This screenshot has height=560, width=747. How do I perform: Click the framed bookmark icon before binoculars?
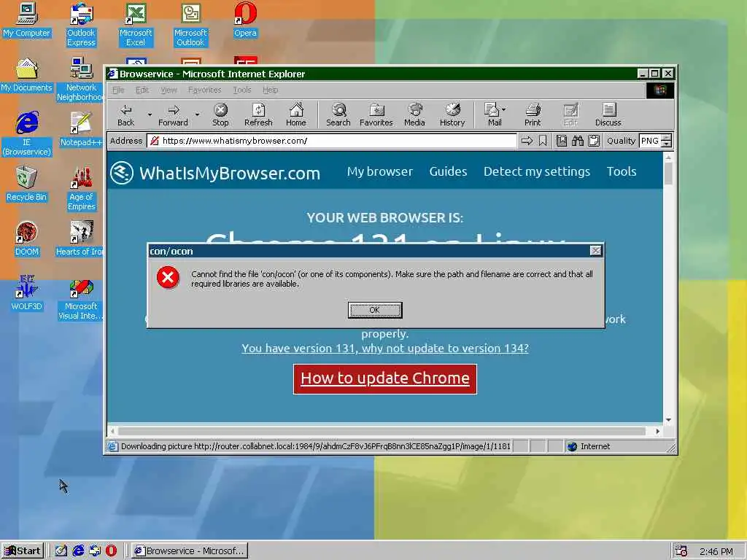[x=562, y=141]
